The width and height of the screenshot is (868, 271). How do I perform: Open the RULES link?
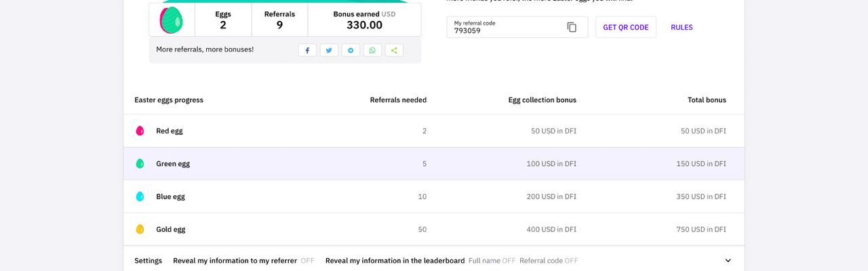click(x=682, y=28)
